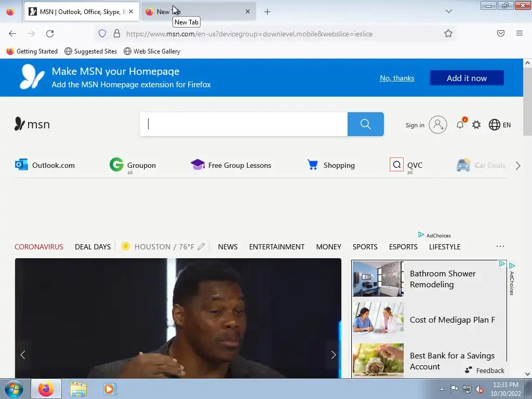Change language with the globe EN icon
Image resolution: width=532 pixels, height=399 pixels.
point(499,125)
